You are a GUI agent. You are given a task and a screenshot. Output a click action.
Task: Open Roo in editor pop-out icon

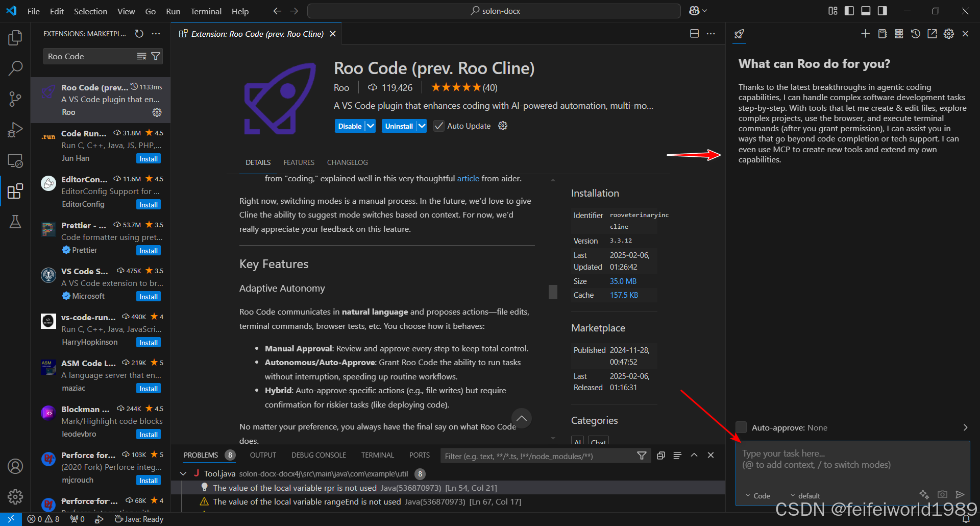coord(932,34)
